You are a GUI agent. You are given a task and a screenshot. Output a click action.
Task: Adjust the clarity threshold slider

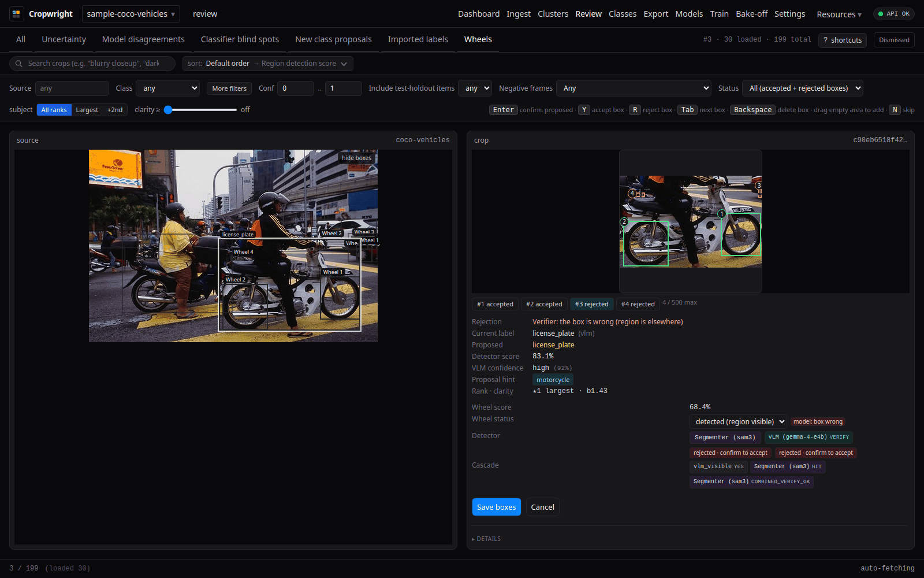coord(200,110)
